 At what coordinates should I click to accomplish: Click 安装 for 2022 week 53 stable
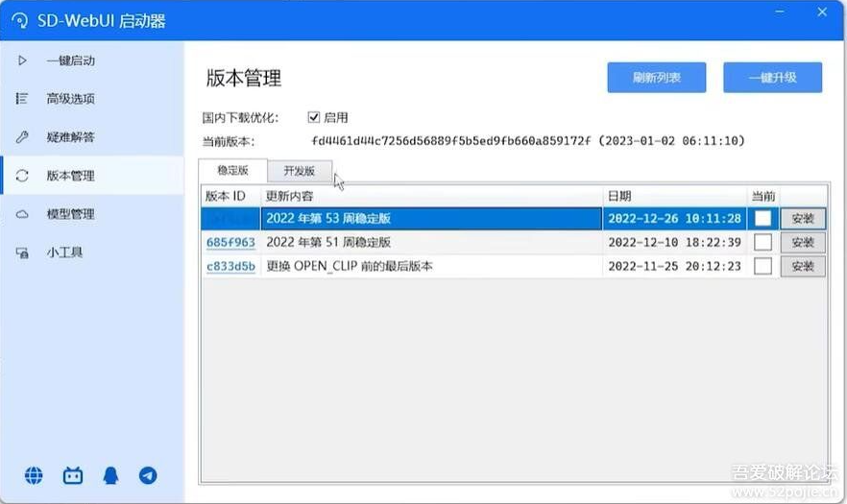(x=803, y=219)
